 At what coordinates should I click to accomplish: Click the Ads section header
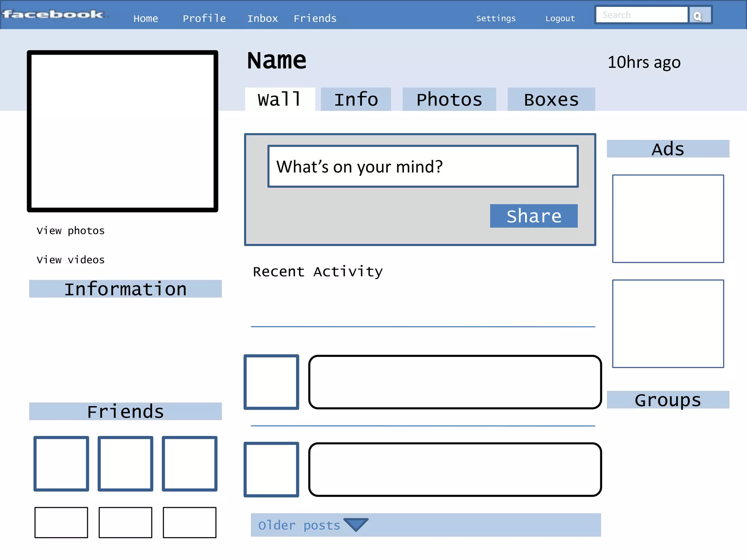click(x=668, y=149)
